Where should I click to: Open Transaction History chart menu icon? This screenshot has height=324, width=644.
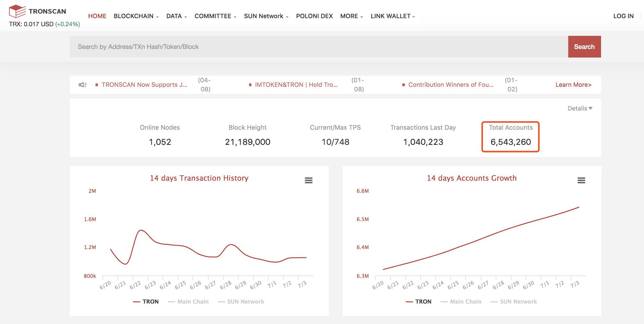pos(309,180)
